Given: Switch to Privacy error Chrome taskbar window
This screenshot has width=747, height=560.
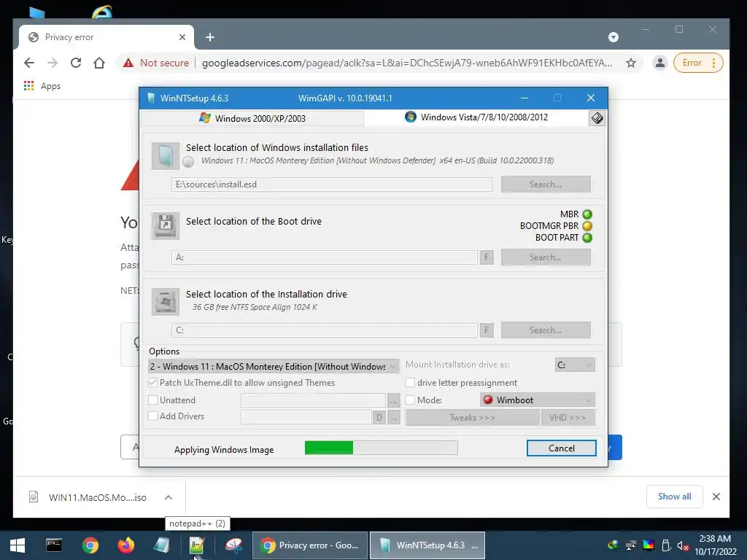Looking at the screenshot, I should (x=310, y=545).
